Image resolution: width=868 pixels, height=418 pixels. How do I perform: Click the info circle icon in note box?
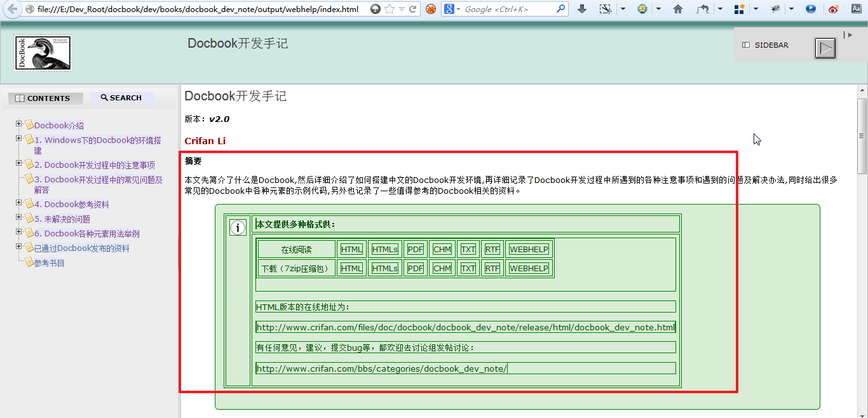pos(238,227)
